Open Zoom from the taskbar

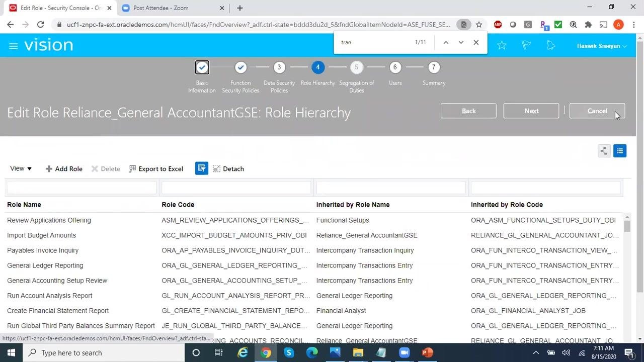[x=405, y=353]
